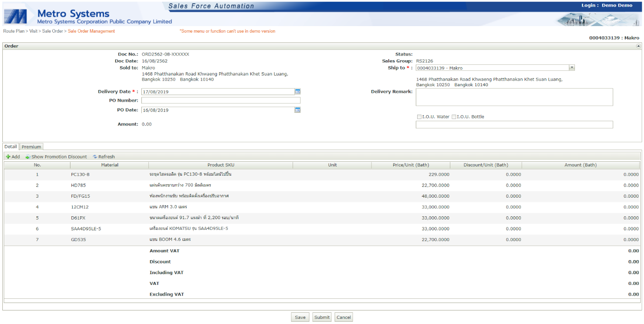
Task: Refresh the detail grid
Action: coord(104,157)
